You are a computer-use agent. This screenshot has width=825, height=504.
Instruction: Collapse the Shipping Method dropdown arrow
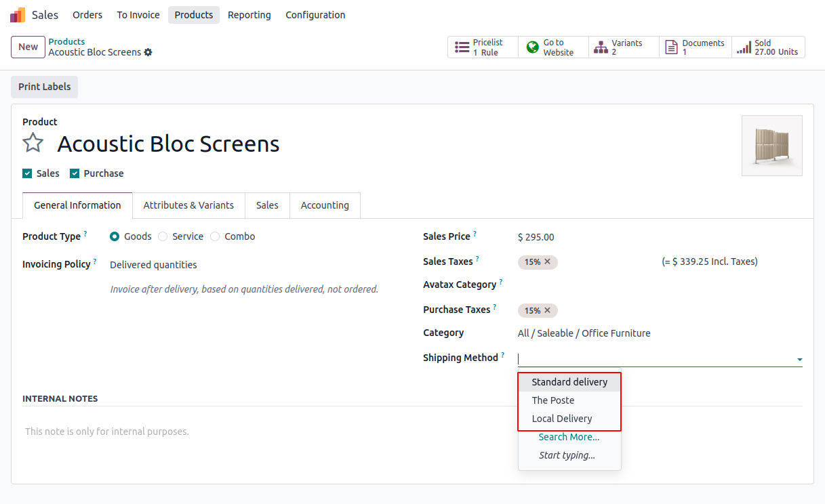coord(799,359)
